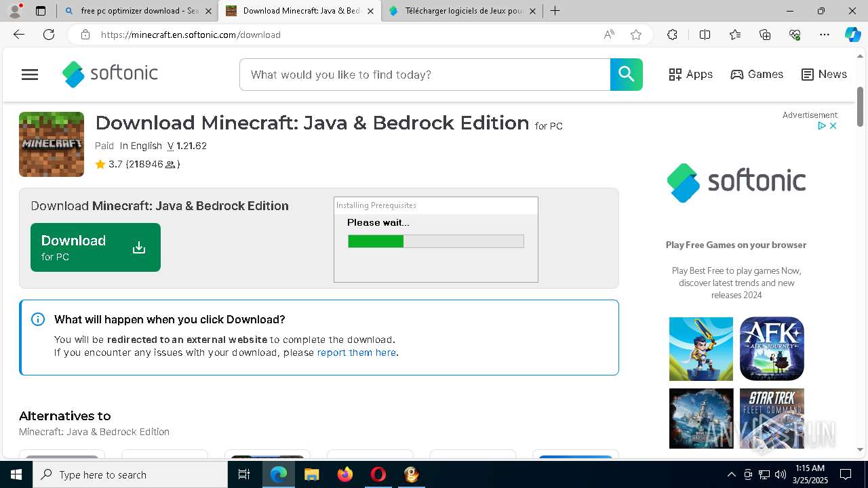
Task: Go to Softonic home via the logo
Action: click(110, 74)
